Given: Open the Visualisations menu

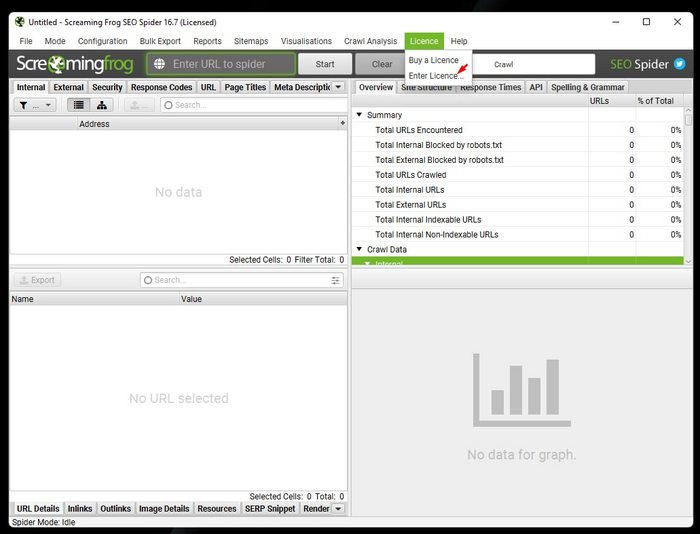Looking at the screenshot, I should 306,41.
